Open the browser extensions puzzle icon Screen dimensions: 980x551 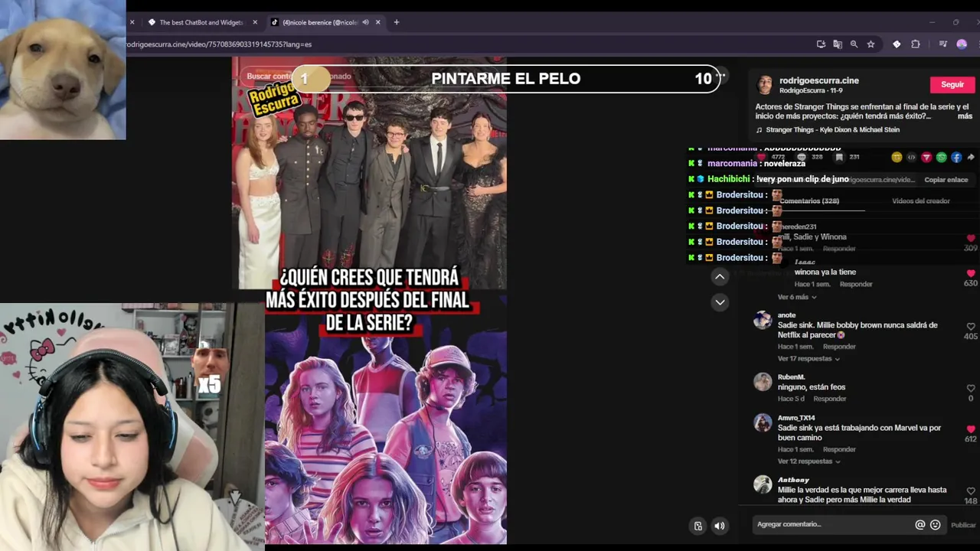(x=915, y=44)
